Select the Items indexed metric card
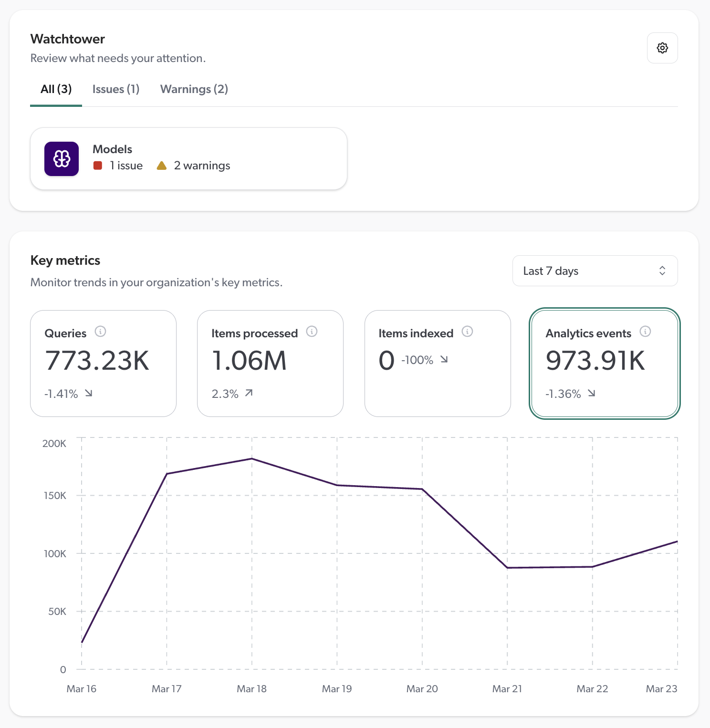Image resolution: width=710 pixels, height=728 pixels. click(438, 364)
